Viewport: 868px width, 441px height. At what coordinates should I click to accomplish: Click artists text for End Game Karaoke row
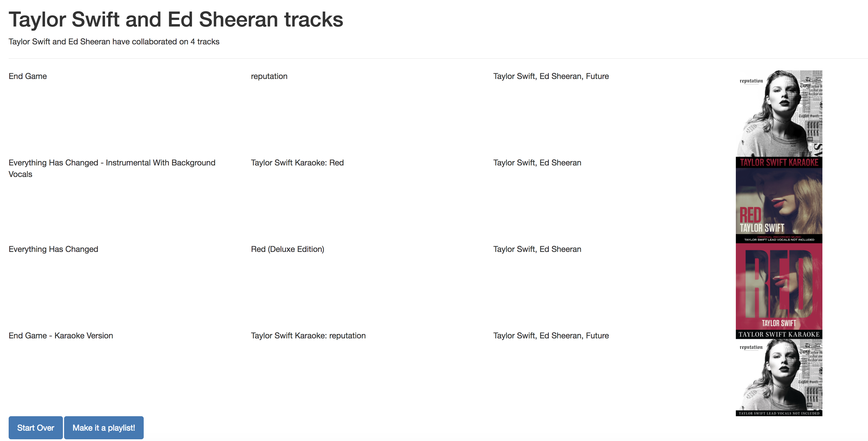[551, 336]
